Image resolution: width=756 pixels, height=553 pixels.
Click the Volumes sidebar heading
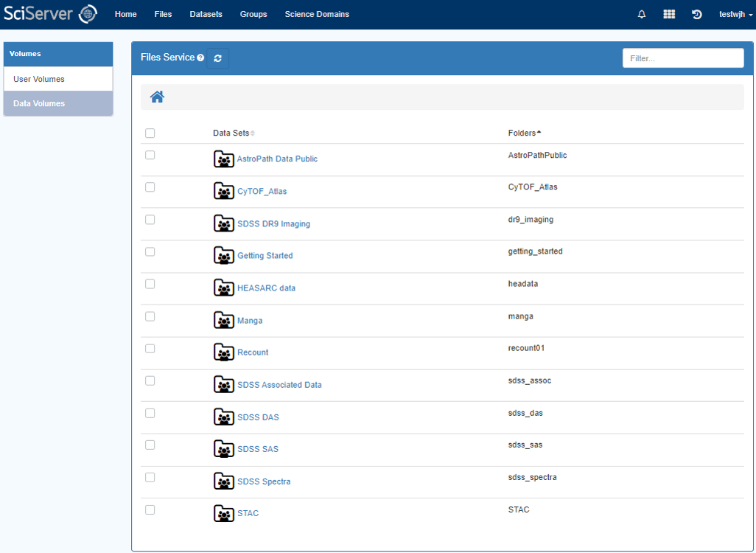(x=58, y=54)
